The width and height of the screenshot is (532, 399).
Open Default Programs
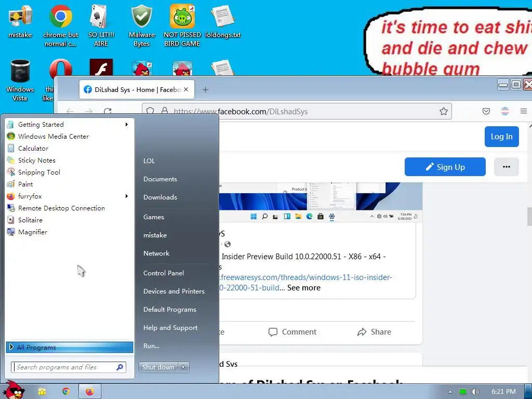tap(170, 310)
